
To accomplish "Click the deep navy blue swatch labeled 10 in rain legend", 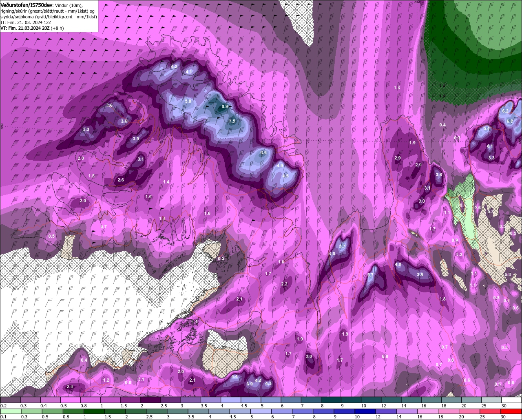I will 365,411.
